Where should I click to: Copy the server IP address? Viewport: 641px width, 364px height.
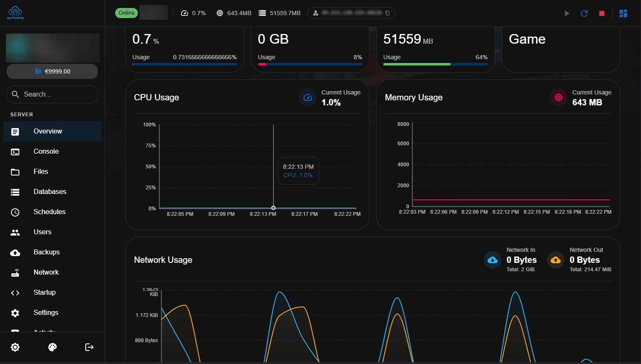pos(388,13)
